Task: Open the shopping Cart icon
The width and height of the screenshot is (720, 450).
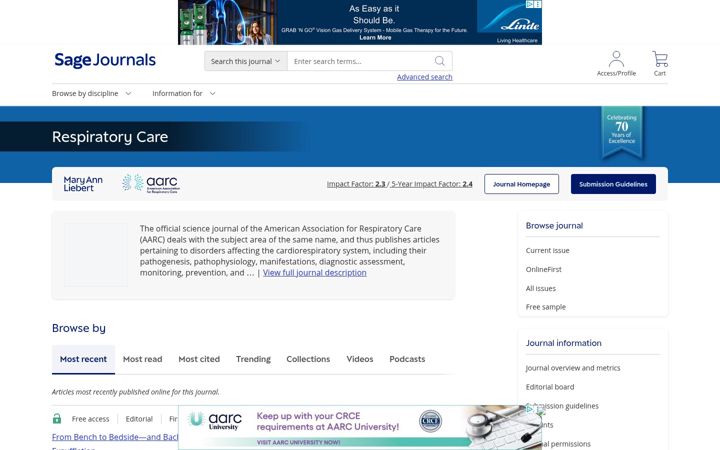Action: click(x=660, y=59)
